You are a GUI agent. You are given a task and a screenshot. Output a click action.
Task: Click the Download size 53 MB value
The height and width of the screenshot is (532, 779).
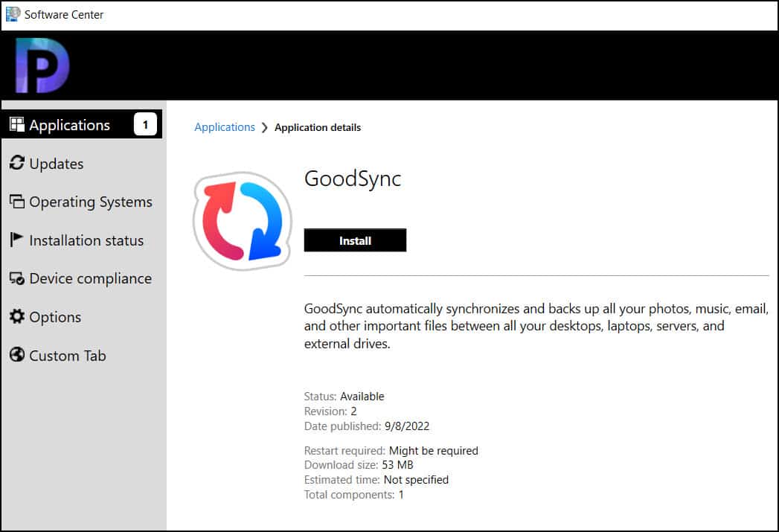click(397, 465)
